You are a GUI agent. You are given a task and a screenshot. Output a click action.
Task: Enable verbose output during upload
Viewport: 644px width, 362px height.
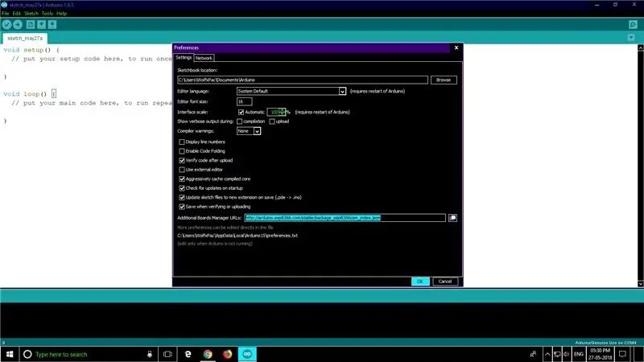coord(272,121)
